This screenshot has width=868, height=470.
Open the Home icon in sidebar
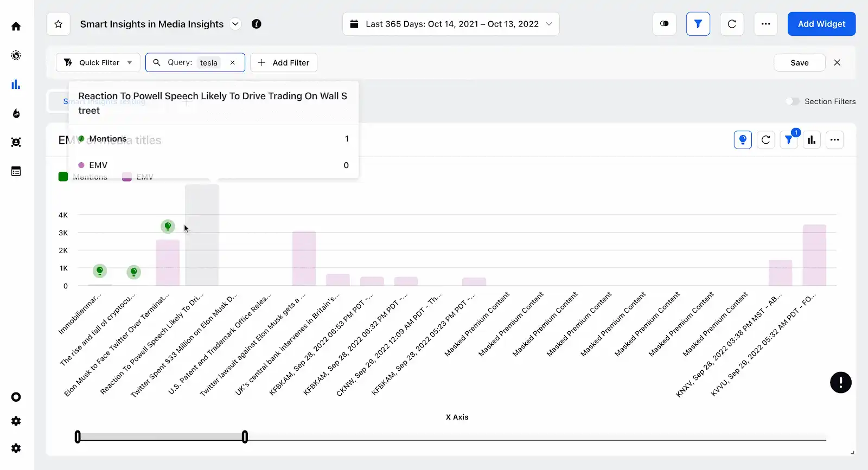click(16, 27)
